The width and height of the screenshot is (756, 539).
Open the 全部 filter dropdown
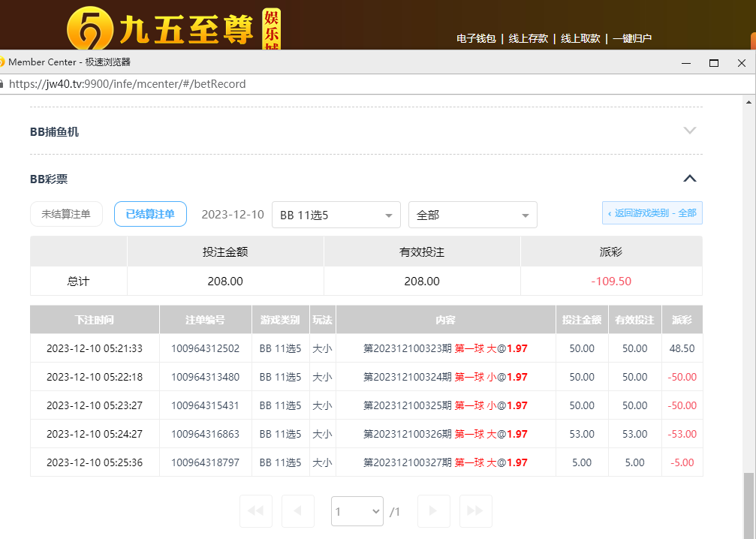coord(472,215)
